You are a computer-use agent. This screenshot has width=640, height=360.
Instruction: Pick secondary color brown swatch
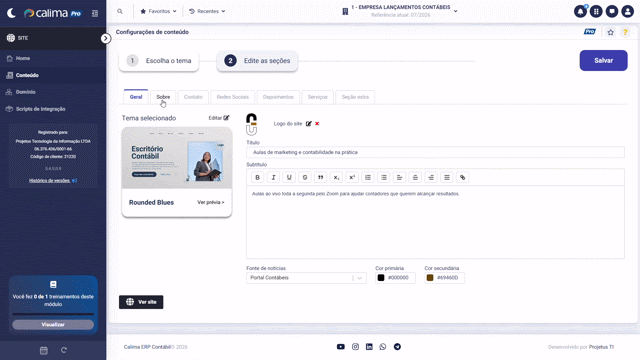click(430, 278)
